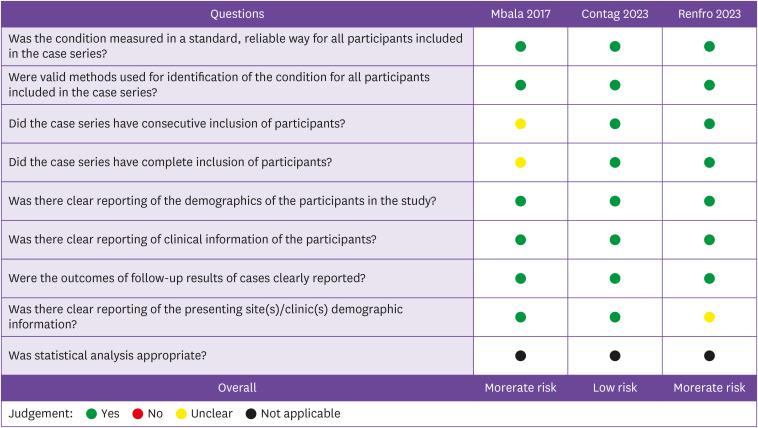The width and height of the screenshot is (758, 428).
Task: Click green dot for Mbala 2017 clinical information
Action: point(520,240)
